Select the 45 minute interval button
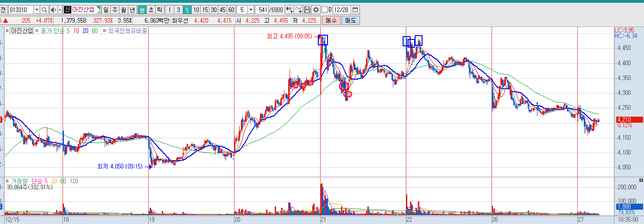Screen dimensions: 644x224 pyautogui.click(x=222, y=10)
